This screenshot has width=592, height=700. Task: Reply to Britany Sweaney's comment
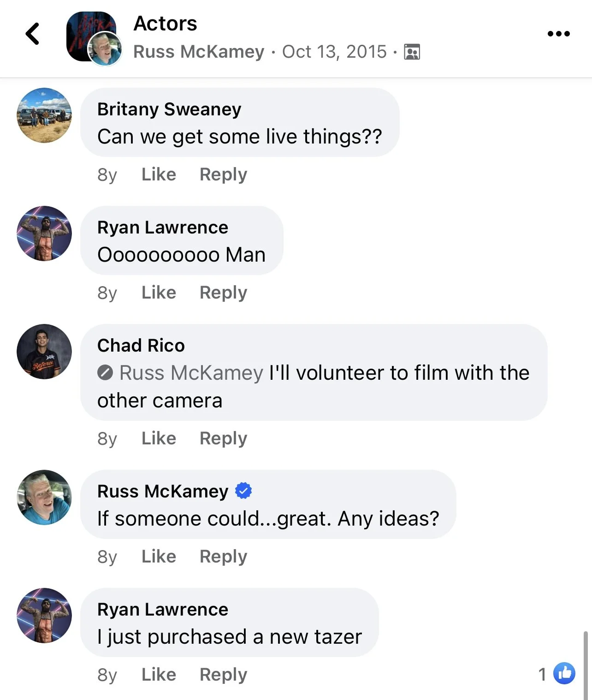click(223, 174)
